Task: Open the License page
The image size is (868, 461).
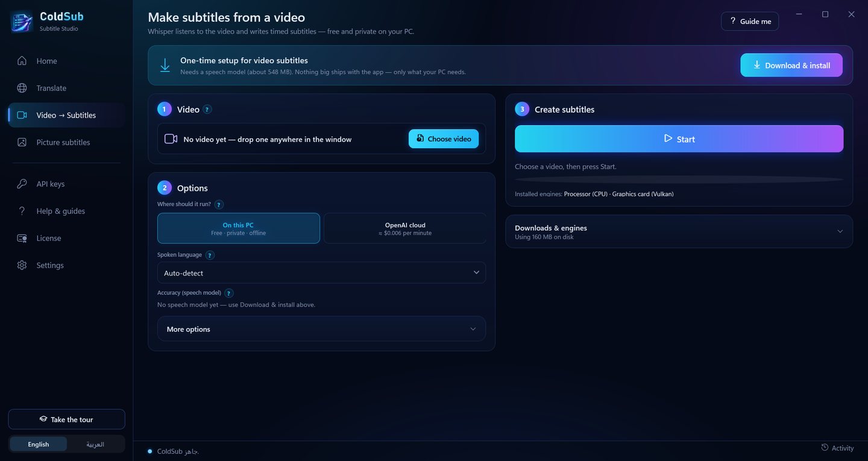Action: pyautogui.click(x=66, y=238)
